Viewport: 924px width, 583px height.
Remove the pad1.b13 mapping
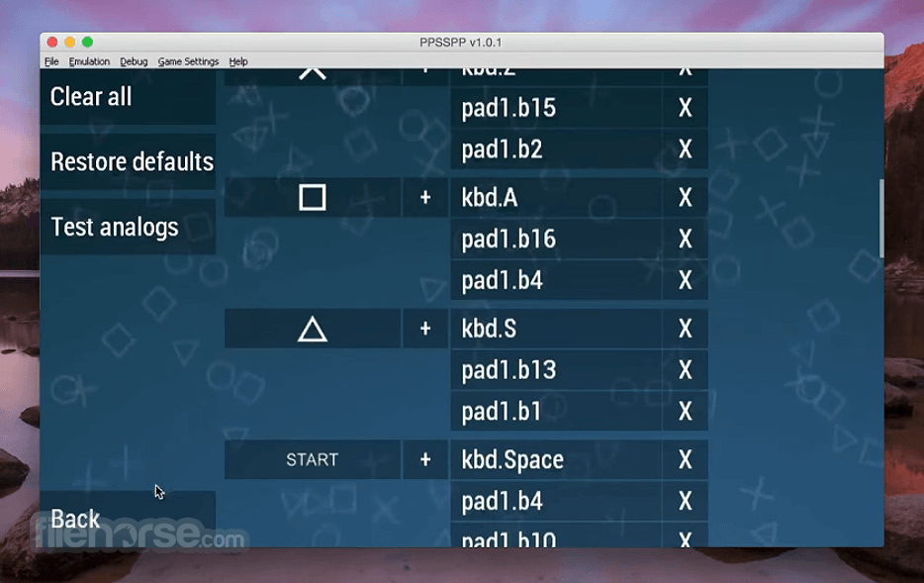(x=685, y=370)
